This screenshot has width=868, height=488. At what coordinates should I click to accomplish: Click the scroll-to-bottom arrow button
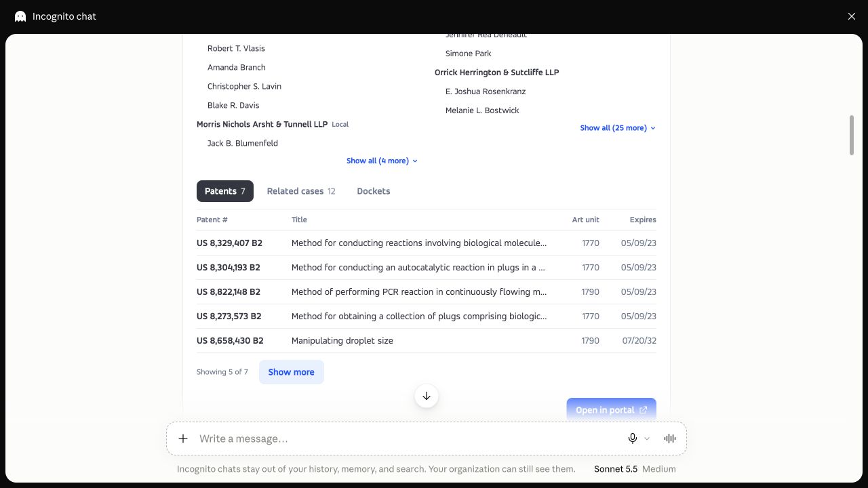click(427, 396)
